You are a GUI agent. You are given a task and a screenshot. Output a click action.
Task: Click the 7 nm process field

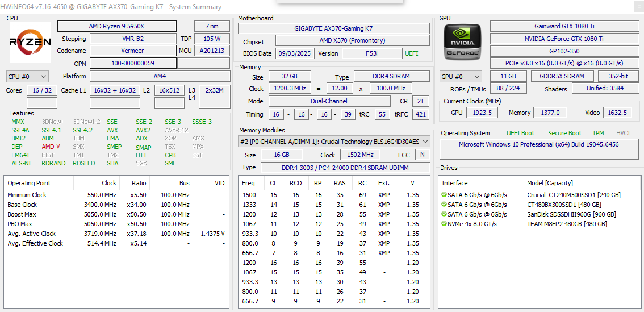click(212, 26)
